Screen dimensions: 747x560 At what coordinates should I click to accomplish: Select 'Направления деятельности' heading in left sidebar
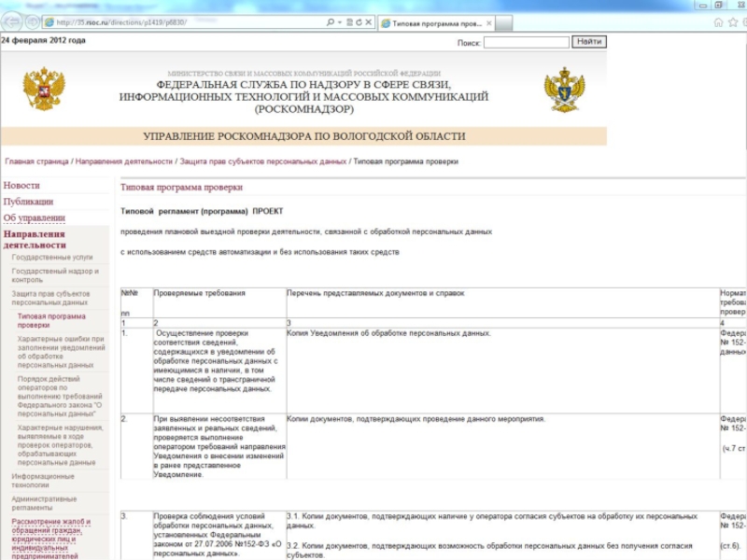35,240
